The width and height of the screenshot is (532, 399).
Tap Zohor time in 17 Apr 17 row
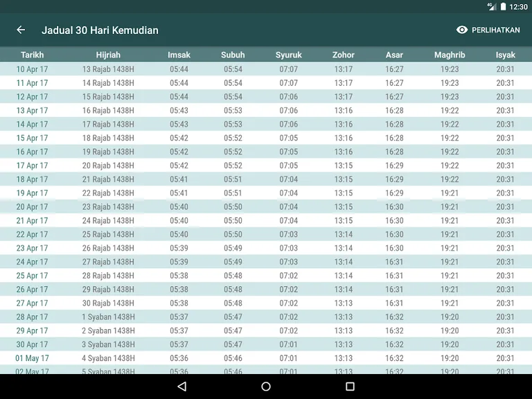point(344,166)
